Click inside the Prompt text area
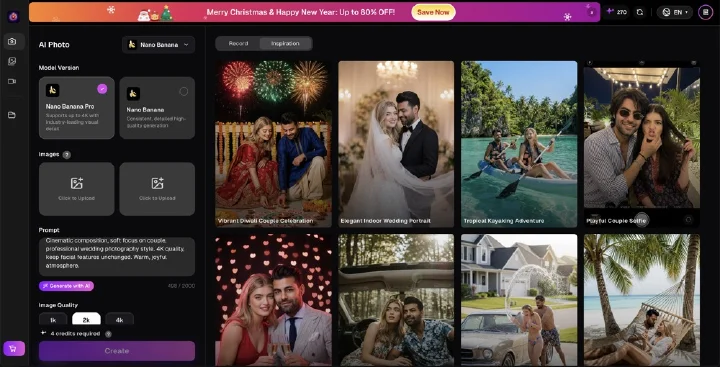Viewport: 720px width, 367px height. pyautogui.click(x=117, y=256)
